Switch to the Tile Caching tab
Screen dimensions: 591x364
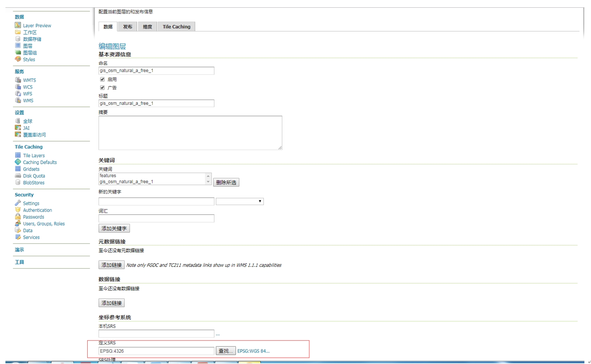[176, 27]
